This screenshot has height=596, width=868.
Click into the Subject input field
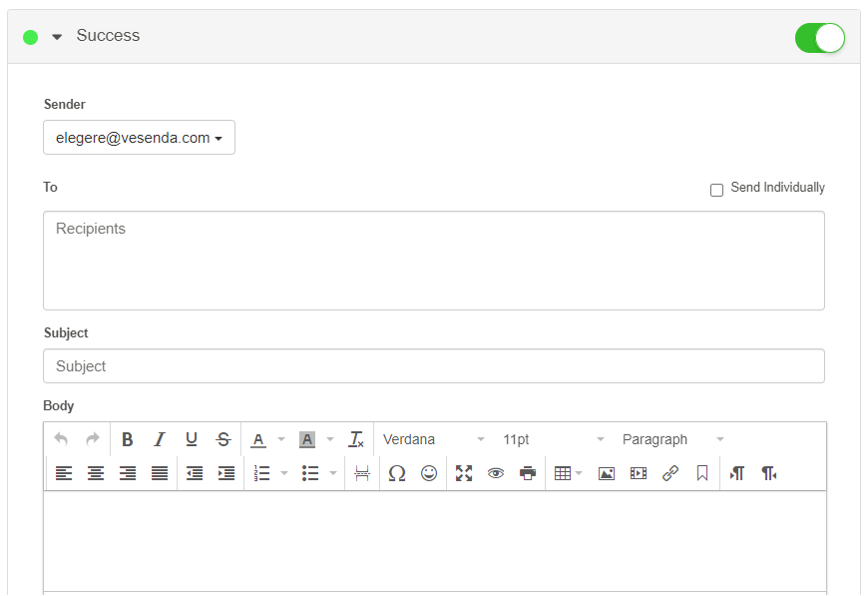click(x=433, y=366)
